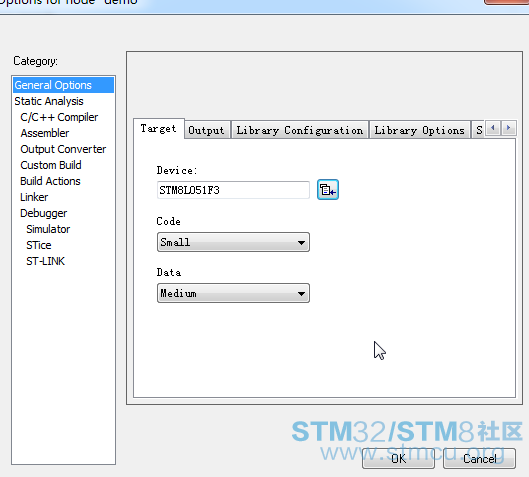This screenshot has width=529, height=477.
Task: Select Assembler category
Action: (45, 133)
